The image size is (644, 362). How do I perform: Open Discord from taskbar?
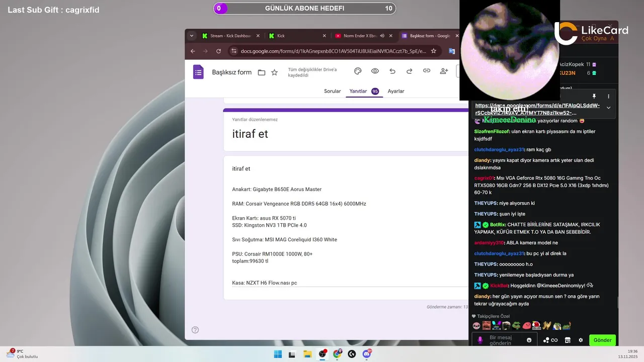pos(367,354)
